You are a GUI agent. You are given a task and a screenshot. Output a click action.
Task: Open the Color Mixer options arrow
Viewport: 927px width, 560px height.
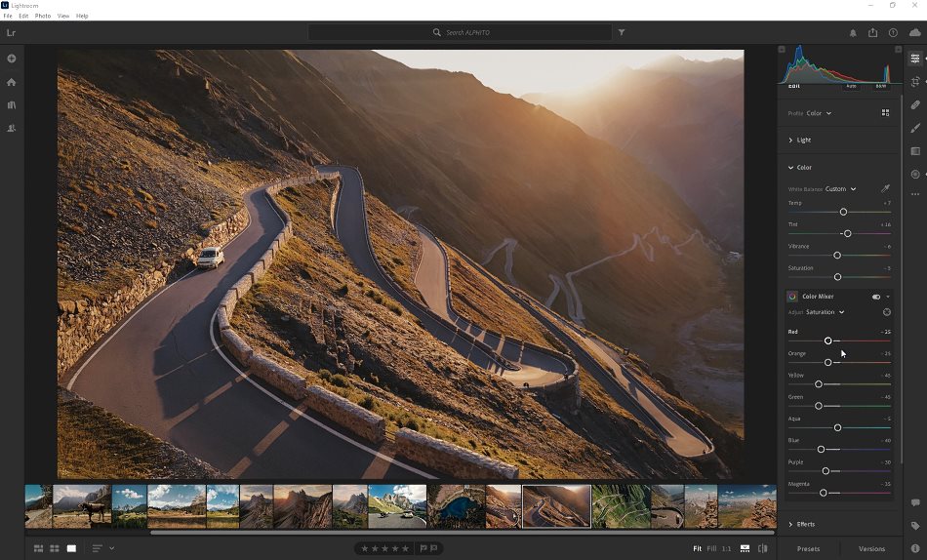coord(887,297)
